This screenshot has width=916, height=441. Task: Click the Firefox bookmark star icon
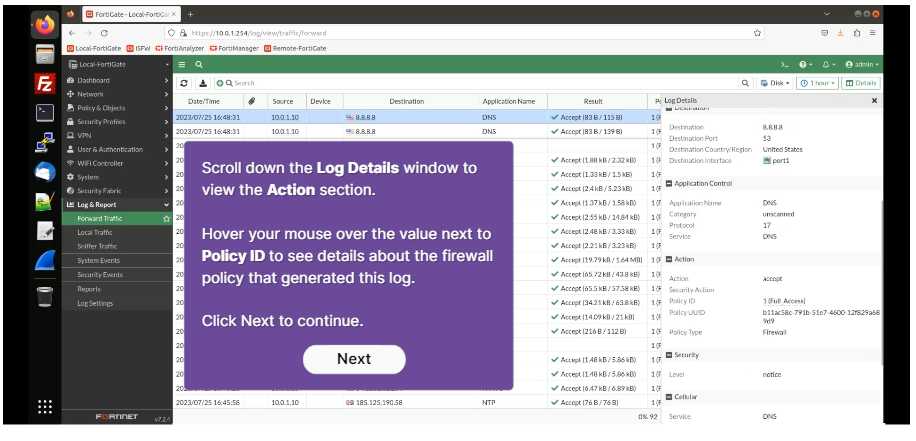point(757,33)
